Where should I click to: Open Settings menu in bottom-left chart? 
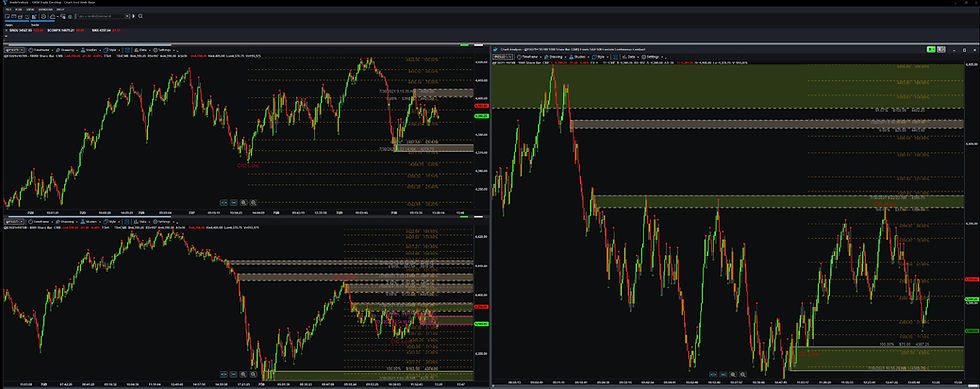tap(164, 221)
